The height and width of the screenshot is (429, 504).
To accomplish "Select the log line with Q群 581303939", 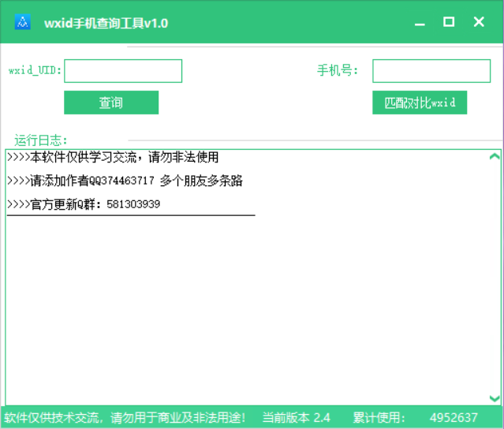I will point(84,205).
